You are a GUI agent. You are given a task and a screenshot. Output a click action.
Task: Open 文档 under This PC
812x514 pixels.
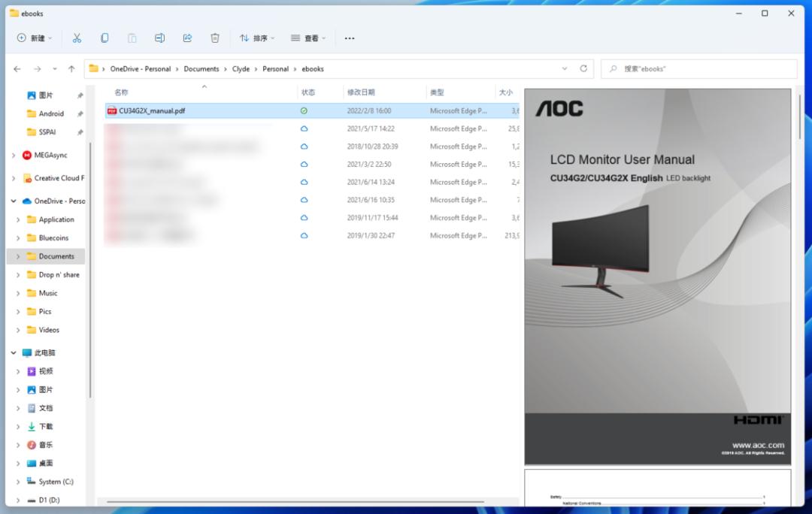pyautogui.click(x=46, y=408)
